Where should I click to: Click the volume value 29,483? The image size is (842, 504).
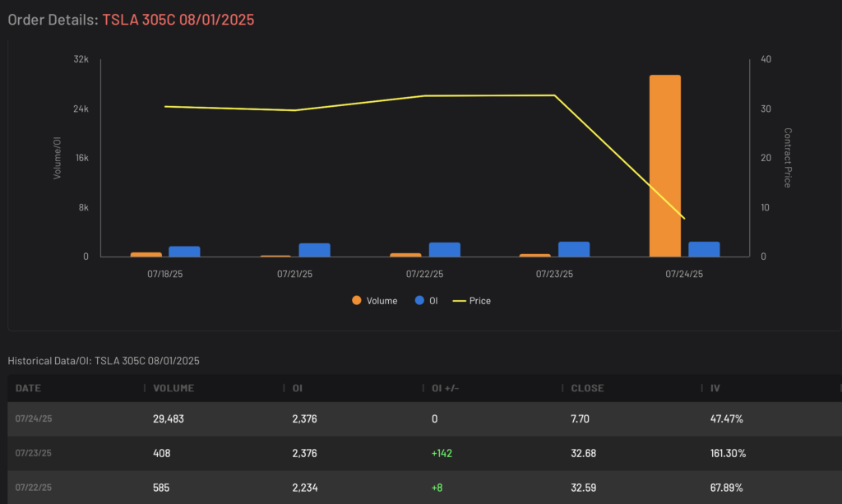(x=168, y=418)
